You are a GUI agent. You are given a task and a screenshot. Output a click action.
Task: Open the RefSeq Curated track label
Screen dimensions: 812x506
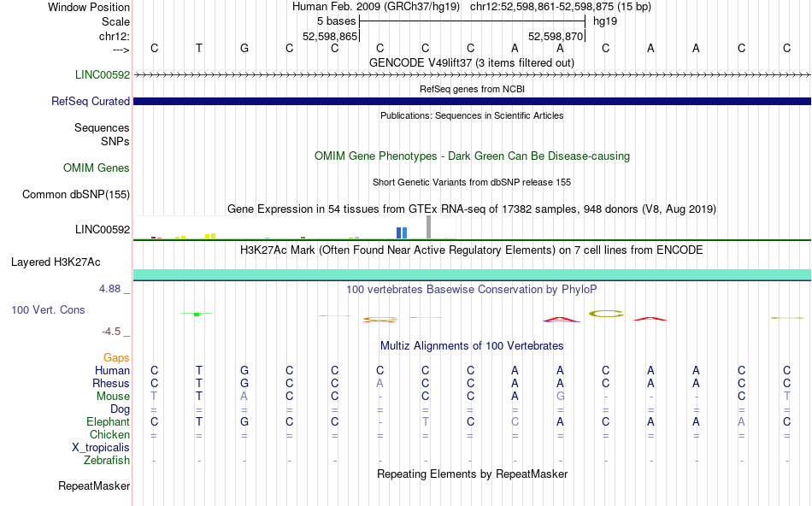pos(91,101)
